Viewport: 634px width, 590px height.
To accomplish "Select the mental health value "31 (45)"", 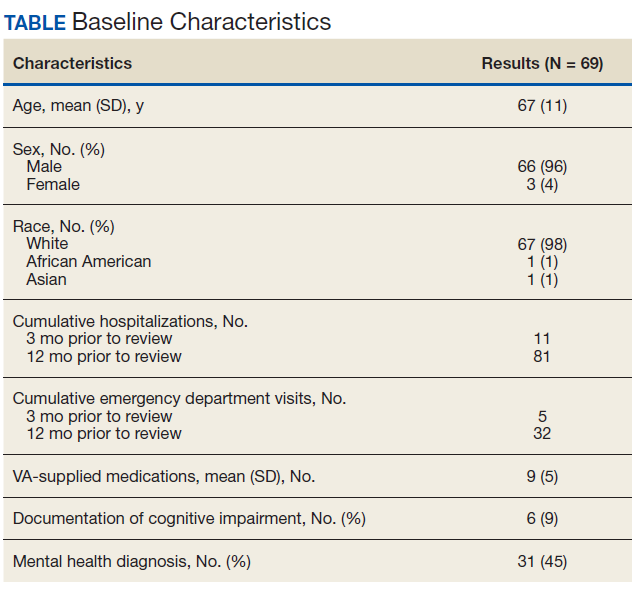I will click(542, 561).
